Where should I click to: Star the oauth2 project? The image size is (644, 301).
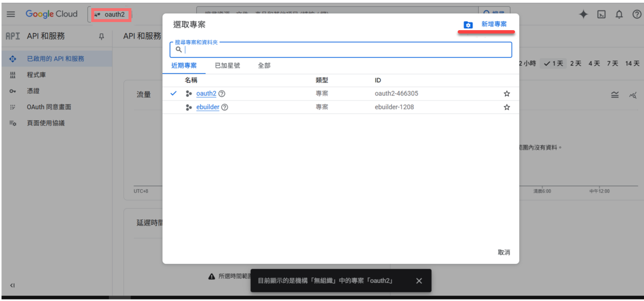tap(507, 94)
